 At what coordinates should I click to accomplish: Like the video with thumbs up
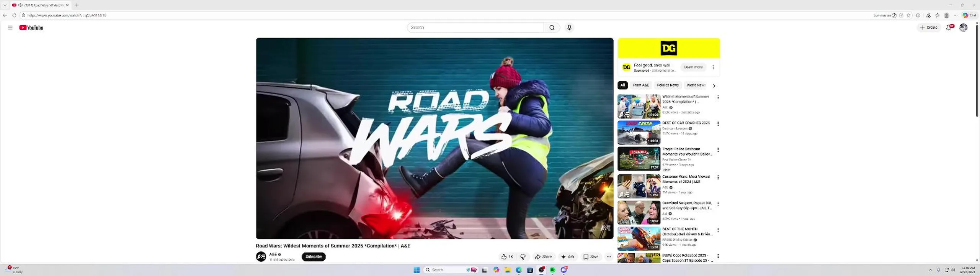click(x=507, y=257)
